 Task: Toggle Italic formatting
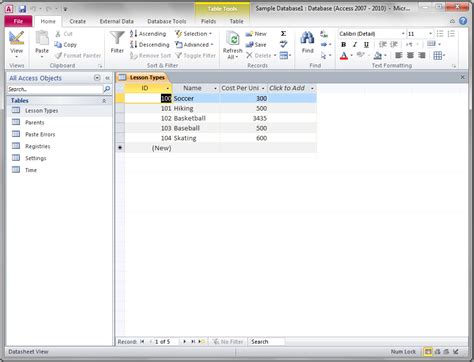[x=355, y=44]
